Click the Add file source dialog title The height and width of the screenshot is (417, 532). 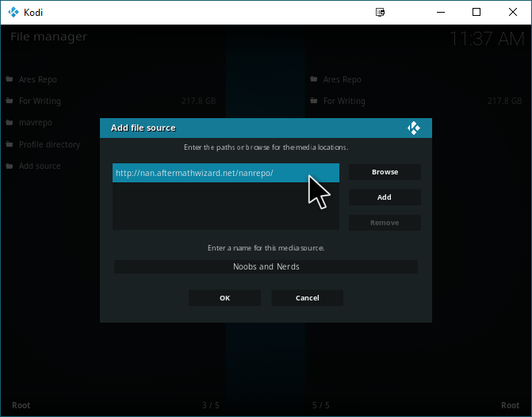pyautogui.click(x=144, y=128)
